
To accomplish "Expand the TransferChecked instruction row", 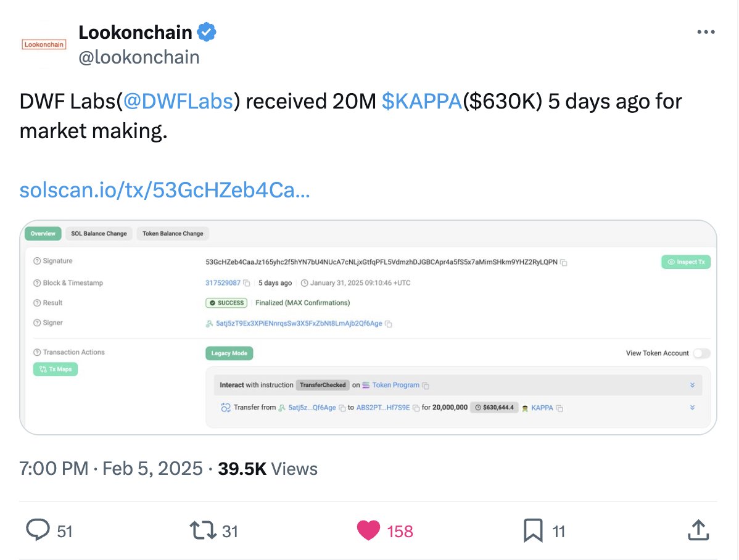I will coord(692,385).
